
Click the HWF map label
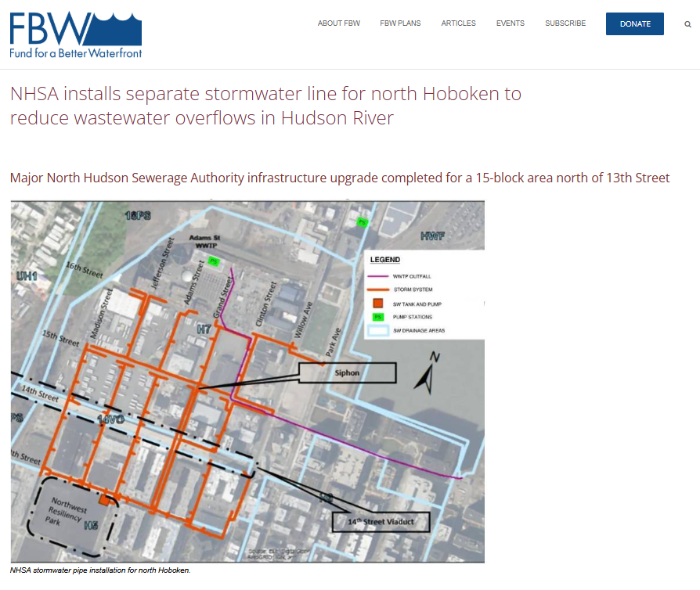coord(432,236)
